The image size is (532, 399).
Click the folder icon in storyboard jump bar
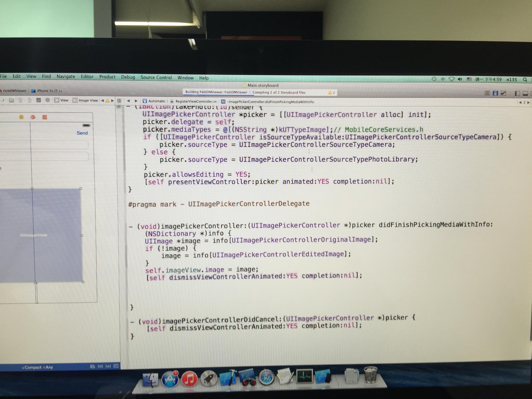pyautogui.click(x=11, y=100)
